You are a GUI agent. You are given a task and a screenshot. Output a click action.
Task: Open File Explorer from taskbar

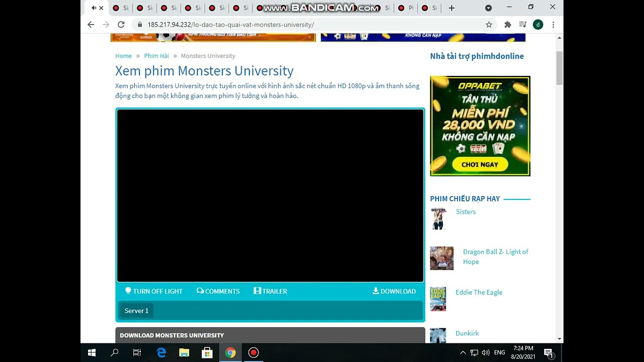click(x=184, y=352)
